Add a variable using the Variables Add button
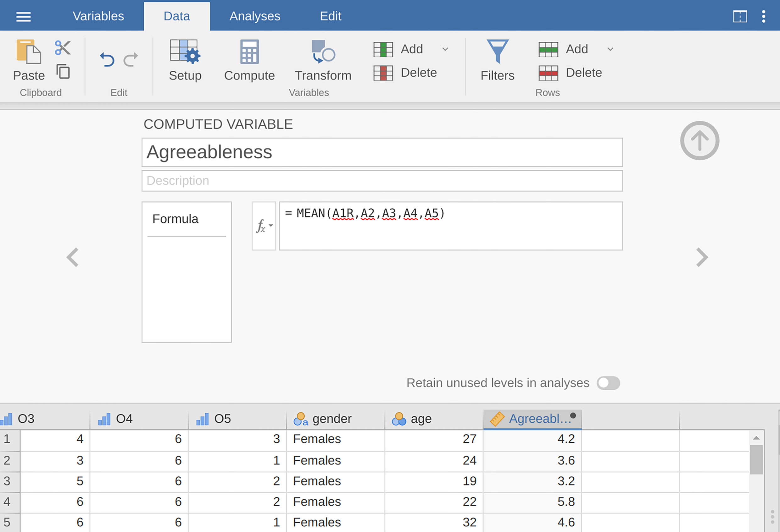The width and height of the screenshot is (780, 532). click(399, 49)
